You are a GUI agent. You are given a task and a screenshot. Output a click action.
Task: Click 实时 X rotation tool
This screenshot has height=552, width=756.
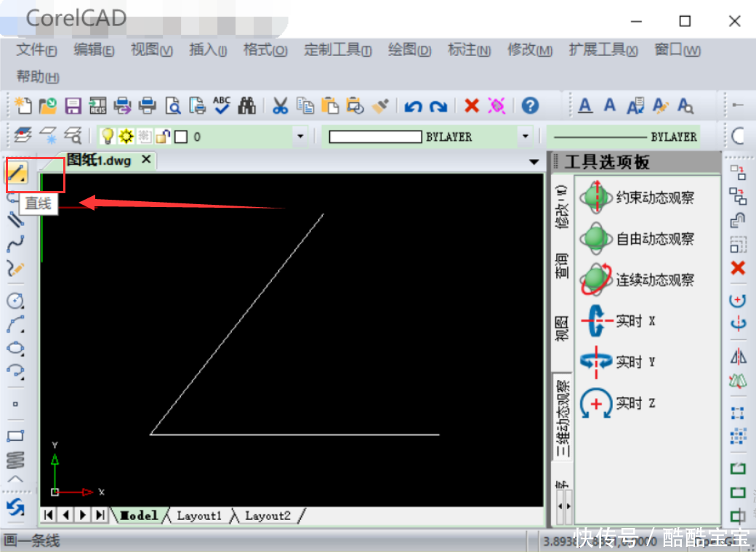coord(618,320)
